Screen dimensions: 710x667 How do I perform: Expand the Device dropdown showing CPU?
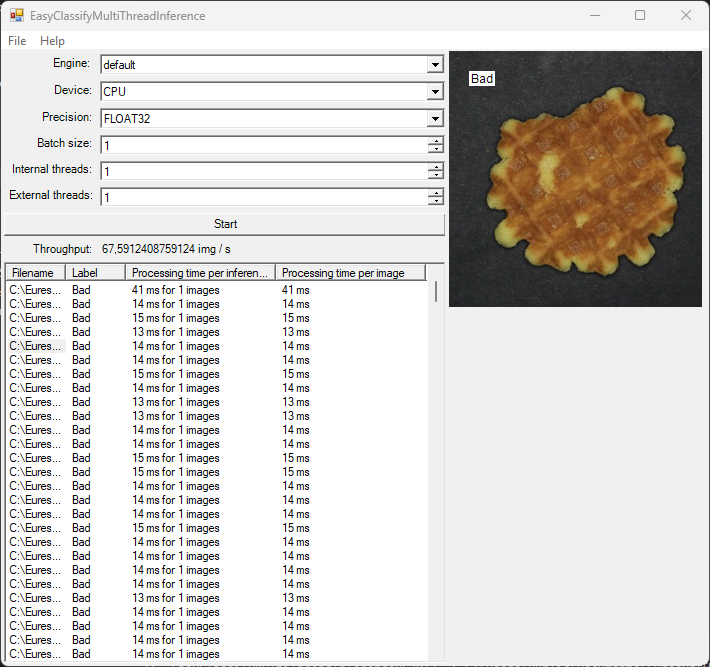[435, 92]
